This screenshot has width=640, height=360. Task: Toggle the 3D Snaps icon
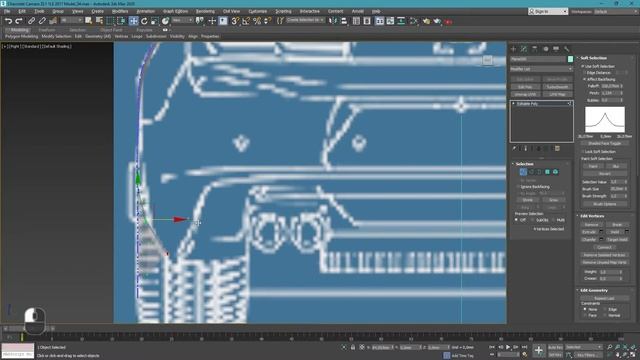pyautogui.click(x=235, y=21)
